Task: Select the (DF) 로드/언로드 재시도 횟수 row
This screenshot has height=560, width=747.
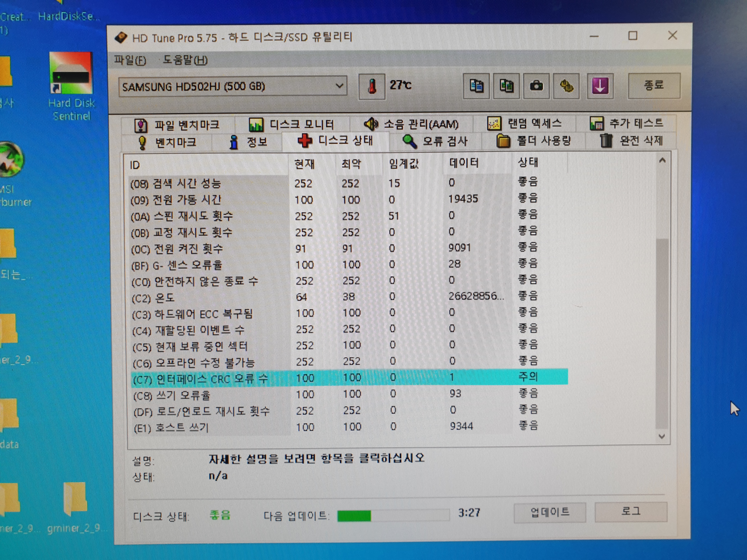Action: point(350,411)
